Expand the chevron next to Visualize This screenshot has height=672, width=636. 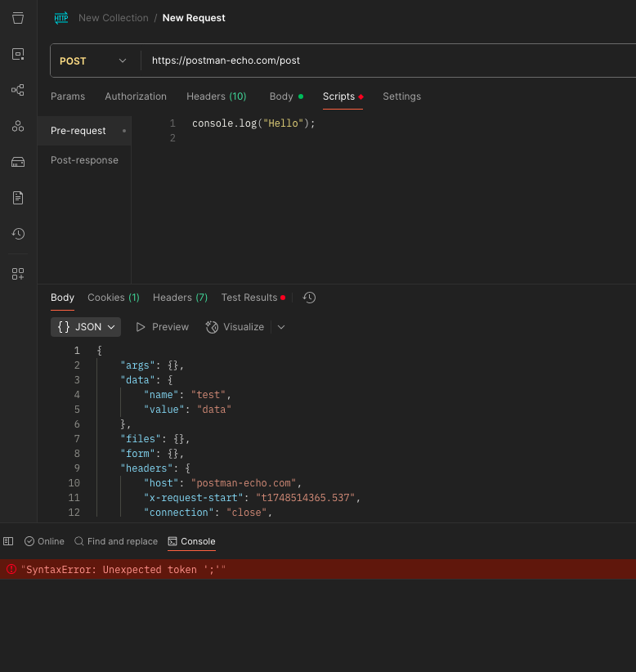[x=281, y=327]
